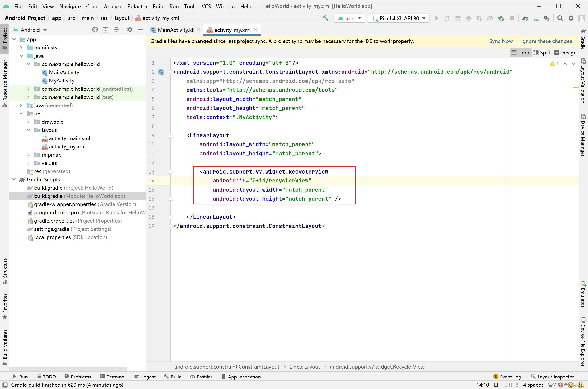Open the Refactor menu

pyautogui.click(x=137, y=6)
